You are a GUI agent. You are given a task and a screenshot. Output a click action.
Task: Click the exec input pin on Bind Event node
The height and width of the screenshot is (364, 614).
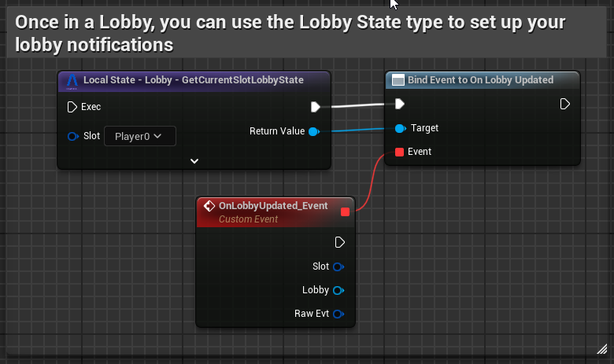click(399, 104)
